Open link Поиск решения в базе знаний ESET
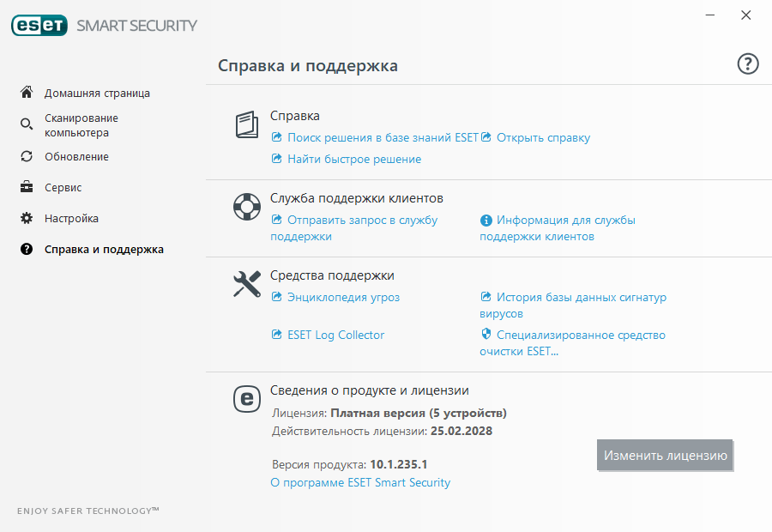This screenshot has width=772, height=532. click(383, 137)
